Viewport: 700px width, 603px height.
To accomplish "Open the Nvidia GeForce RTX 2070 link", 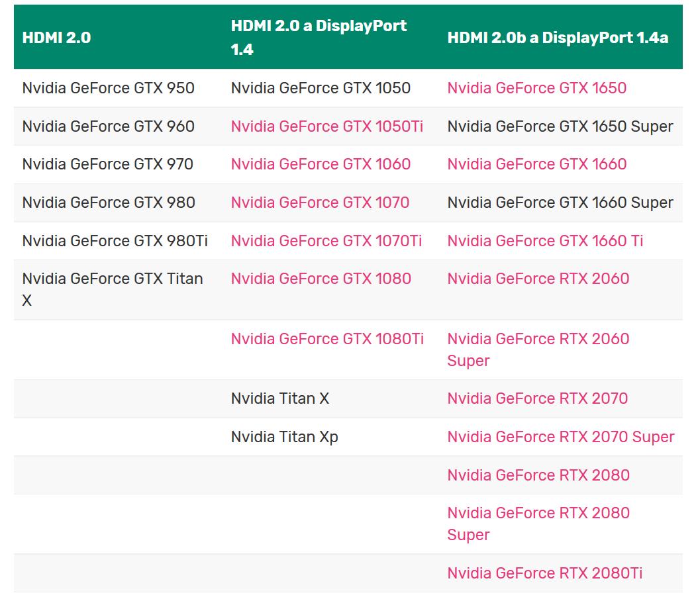I will pos(538,398).
